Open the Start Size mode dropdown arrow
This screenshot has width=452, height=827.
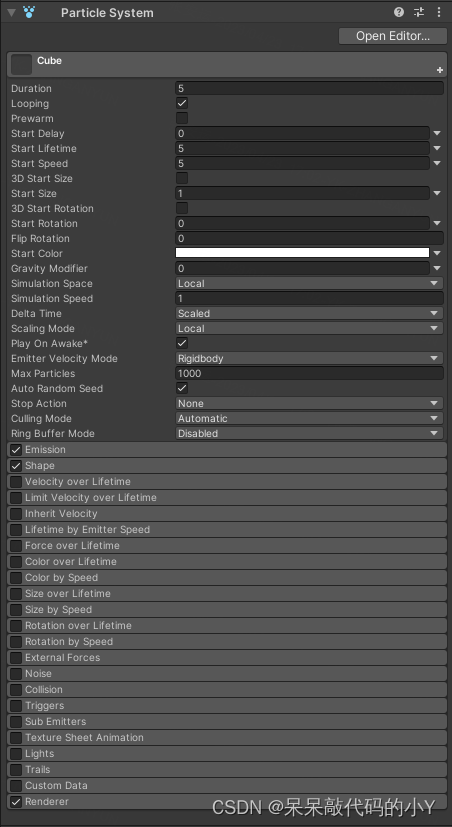click(437, 194)
